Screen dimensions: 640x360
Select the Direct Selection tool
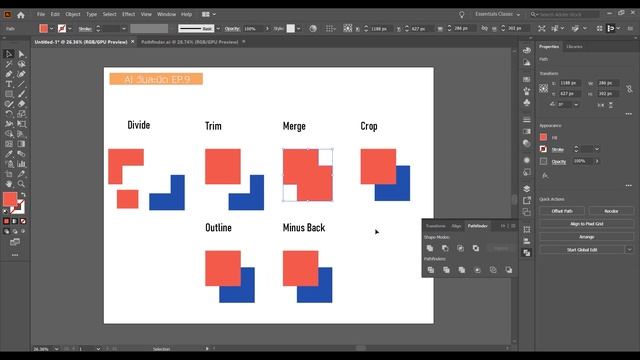[22, 54]
